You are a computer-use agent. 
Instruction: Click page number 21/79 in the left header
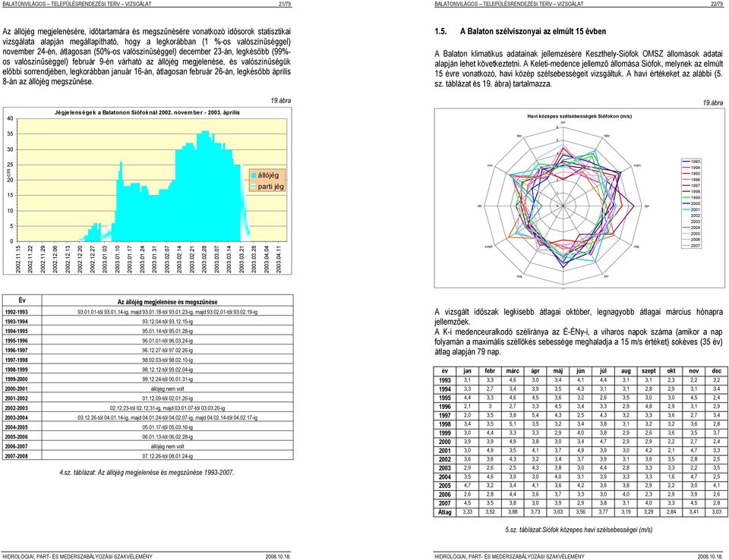coord(285,4)
